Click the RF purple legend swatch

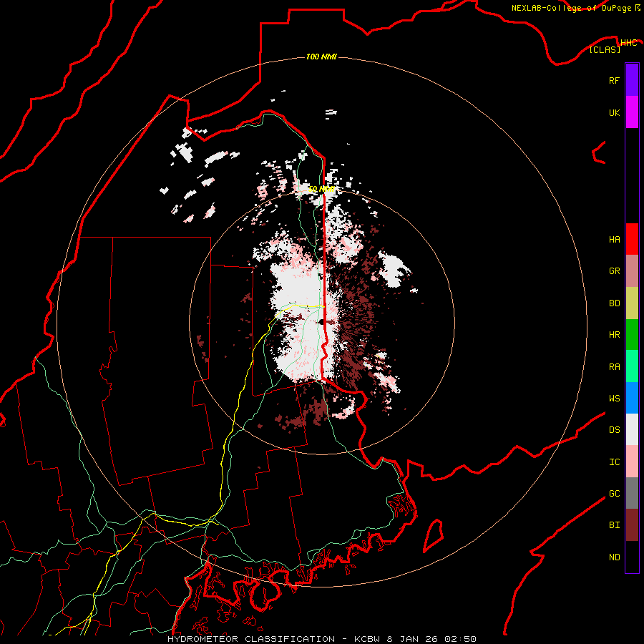click(632, 80)
